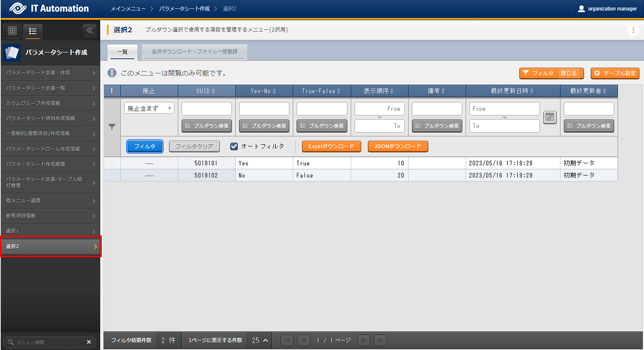Click the IT Automation logo
644x350 pixels.
tap(49, 9)
